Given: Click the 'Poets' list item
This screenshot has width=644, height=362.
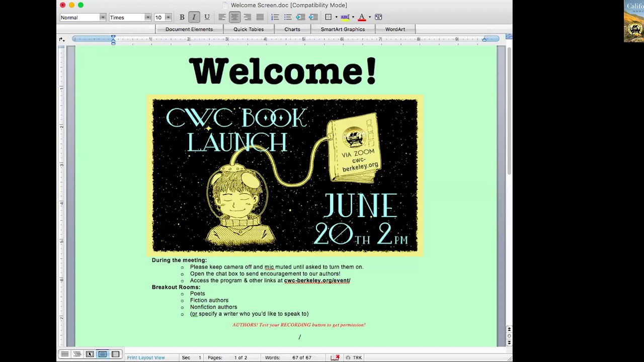Looking at the screenshot, I should [197, 294].
